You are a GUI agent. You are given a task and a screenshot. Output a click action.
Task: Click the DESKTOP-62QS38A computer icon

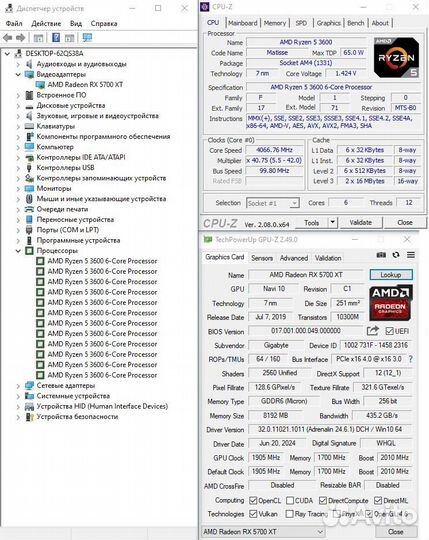[x=18, y=54]
